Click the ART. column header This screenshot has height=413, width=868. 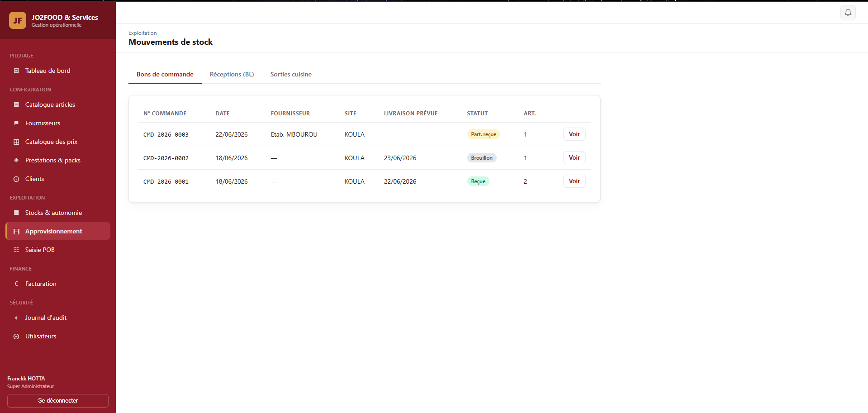[x=530, y=114]
